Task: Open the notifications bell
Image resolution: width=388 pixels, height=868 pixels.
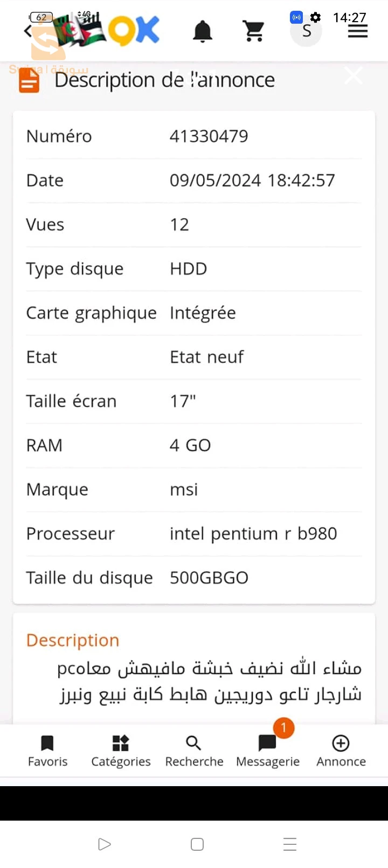Action: pos(203,32)
